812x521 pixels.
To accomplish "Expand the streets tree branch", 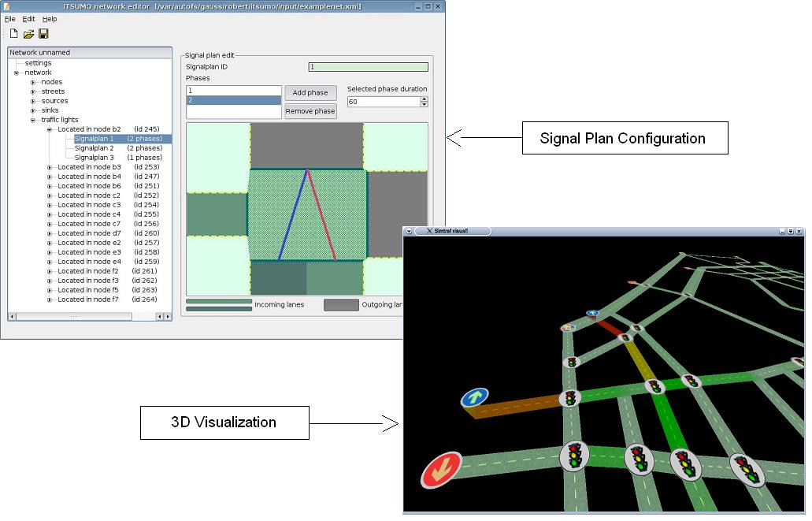I will [x=33, y=91].
